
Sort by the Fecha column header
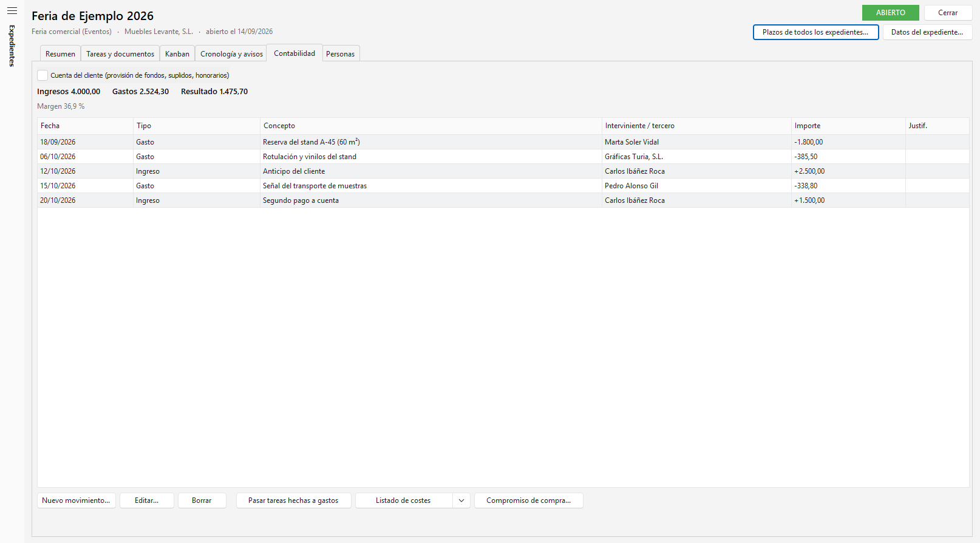coord(85,126)
